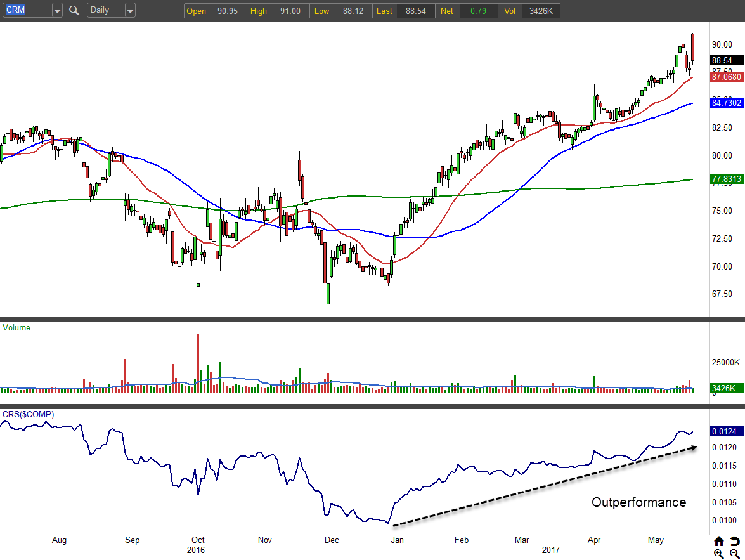Zoom out using the minus magnifier icon
This screenshot has width=745, height=560.
734,554
